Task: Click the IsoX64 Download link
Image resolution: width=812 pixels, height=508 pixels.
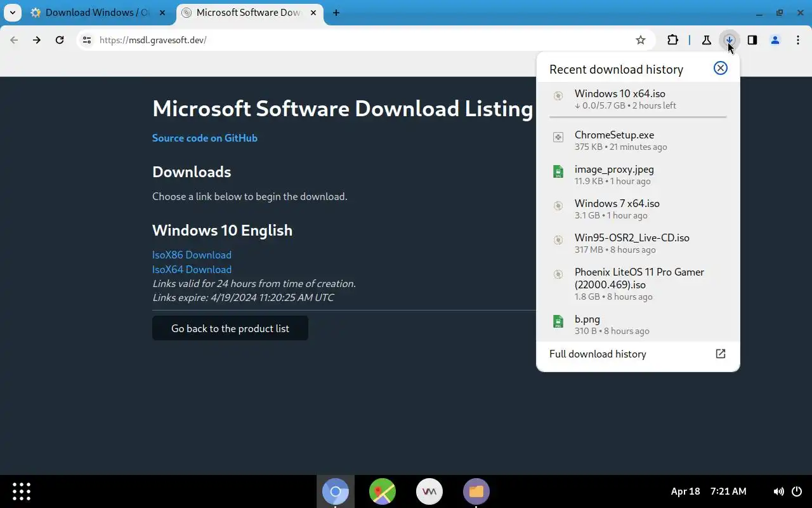Action: [192, 269]
